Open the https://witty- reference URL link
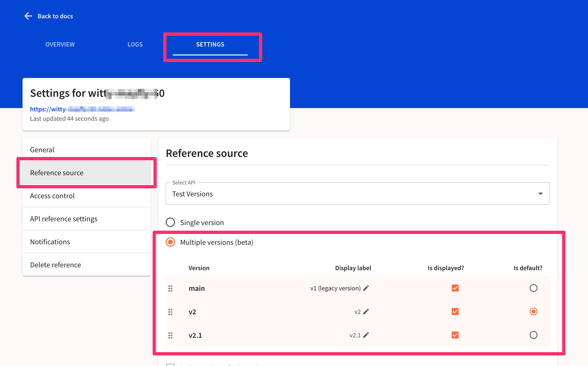This screenshot has width=588, height=366. pyautogui.click(x=82, y=109)
